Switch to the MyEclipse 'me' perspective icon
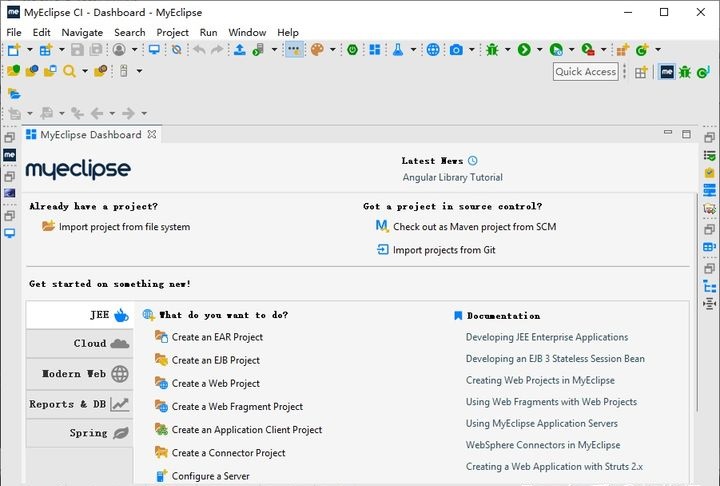Screen dimensions: 720x486 667,72
